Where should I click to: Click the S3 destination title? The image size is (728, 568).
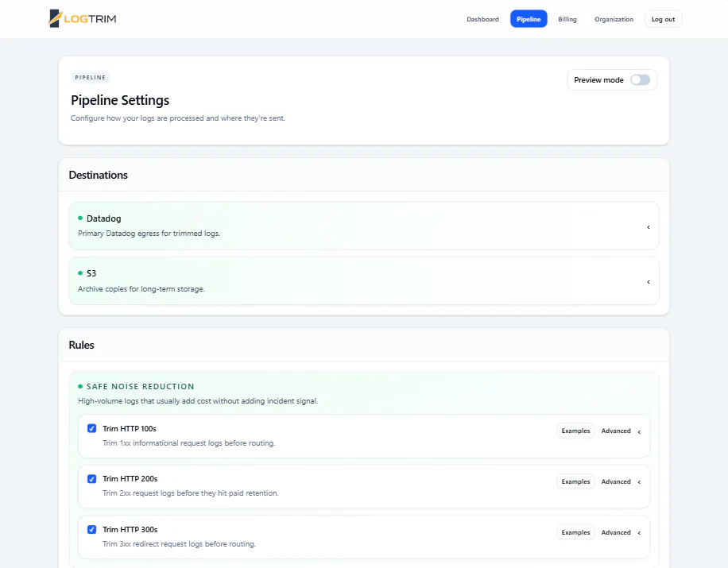tap(91, 273)
